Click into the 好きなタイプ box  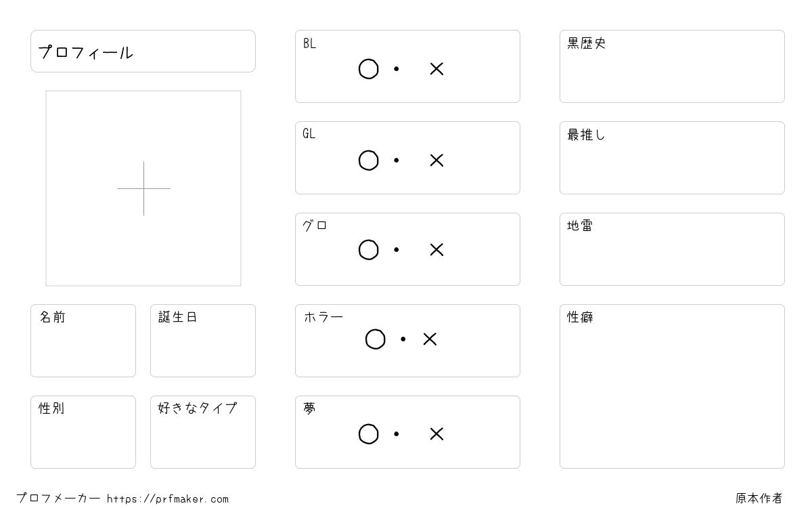[203, 432]
